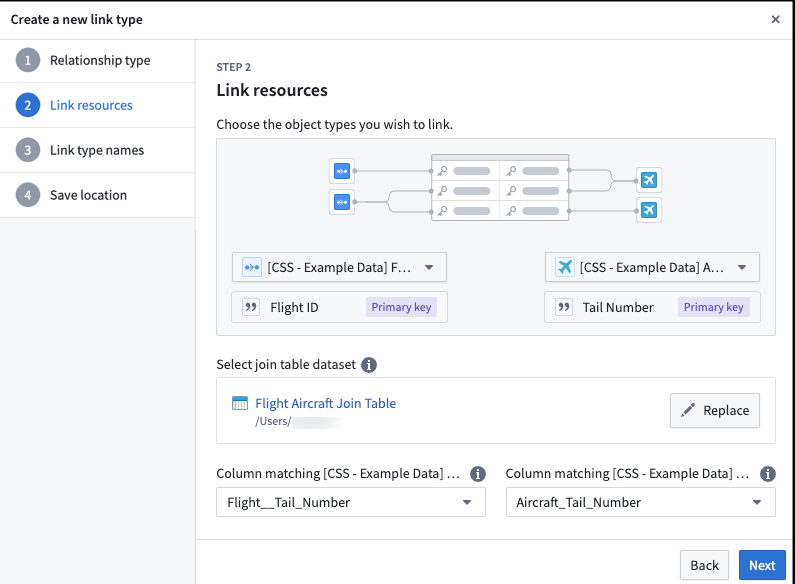Click the Next button
This screenshot has width=795, height=584.
[x=762, y=565]
